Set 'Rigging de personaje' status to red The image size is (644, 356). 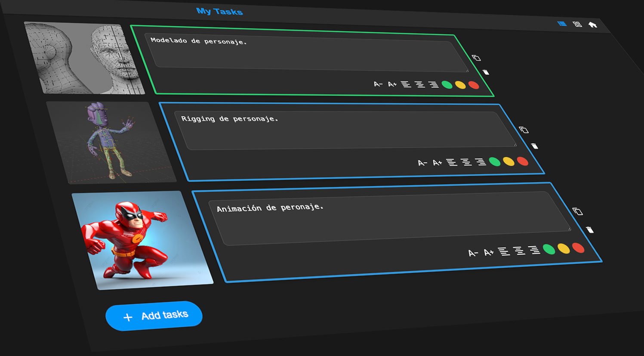pos(523,161)
